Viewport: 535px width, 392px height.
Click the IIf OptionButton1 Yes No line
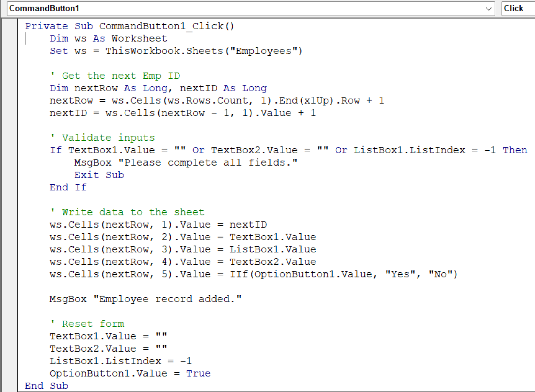pyautogui.click(x=254, y=274)
